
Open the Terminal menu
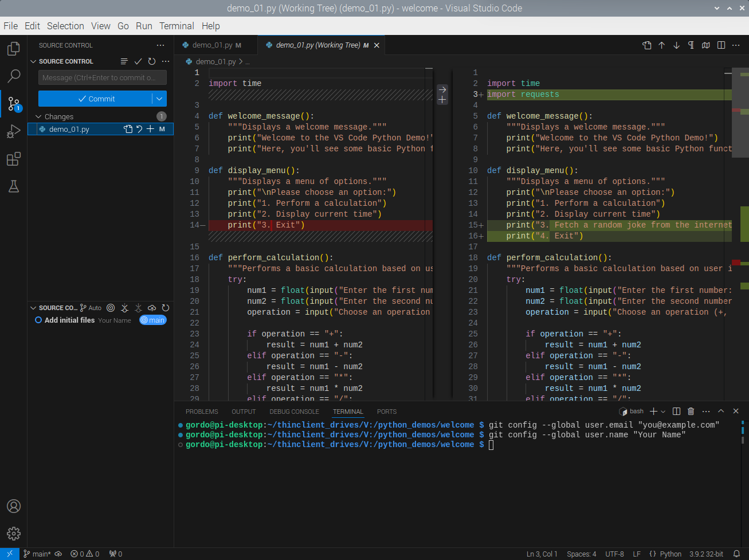(177, 26)
